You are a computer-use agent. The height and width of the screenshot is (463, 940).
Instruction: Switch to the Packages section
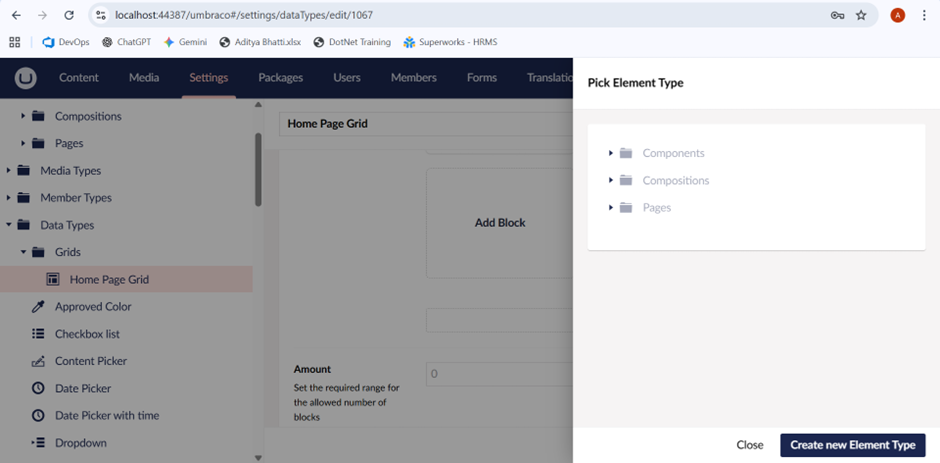(x=280, y=78)
